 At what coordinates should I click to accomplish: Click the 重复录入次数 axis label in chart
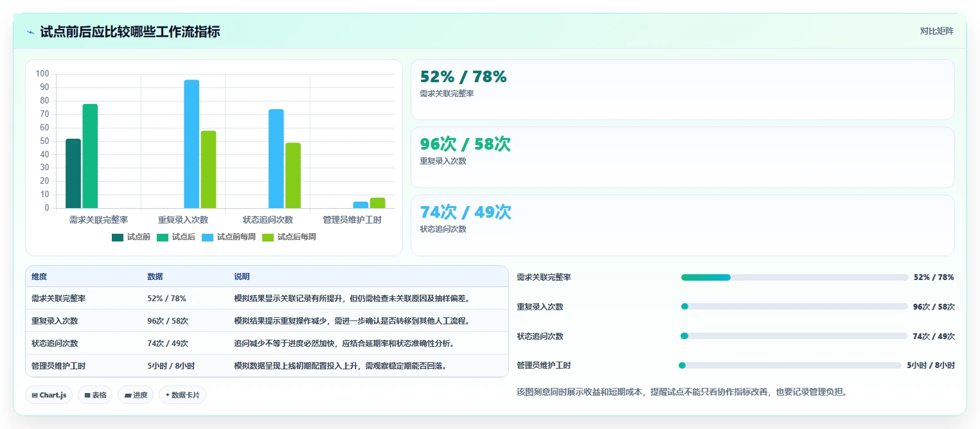click(183, 220)
